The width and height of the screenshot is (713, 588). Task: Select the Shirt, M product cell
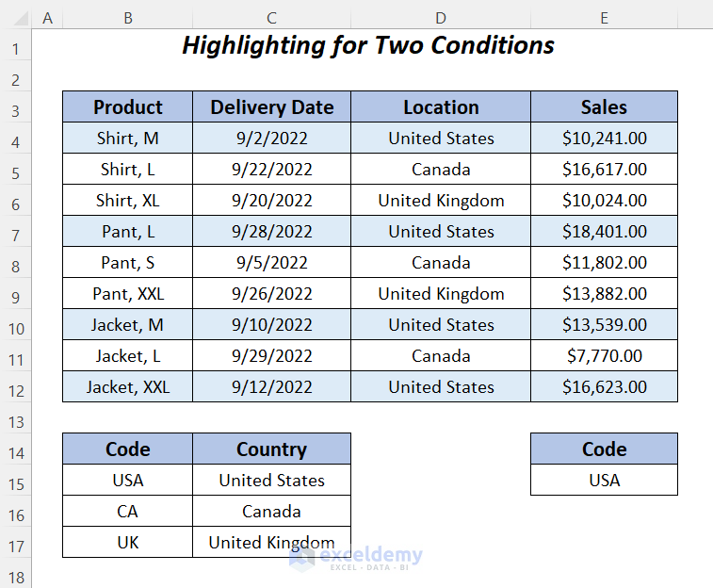coord(128,139)
